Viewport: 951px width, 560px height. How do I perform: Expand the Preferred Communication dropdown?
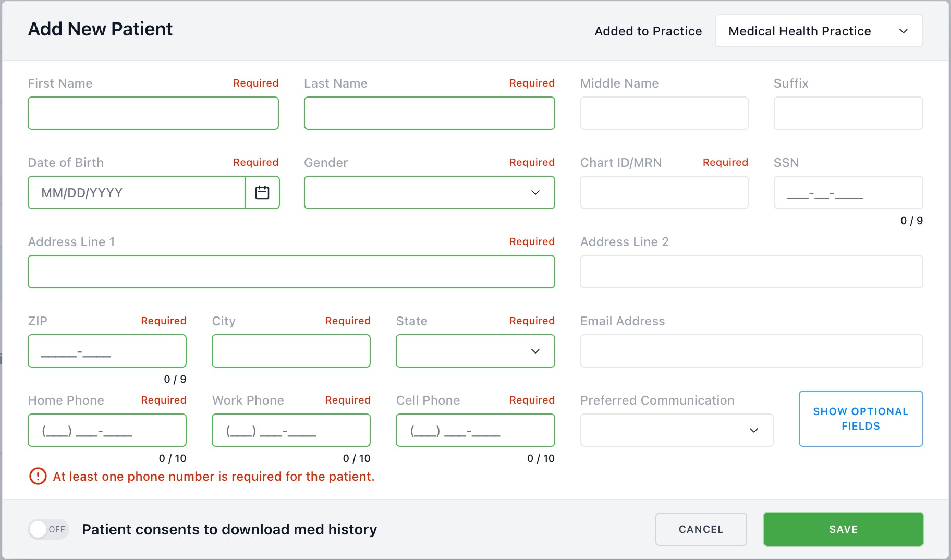pyautogui.click(x=676, y=430)
